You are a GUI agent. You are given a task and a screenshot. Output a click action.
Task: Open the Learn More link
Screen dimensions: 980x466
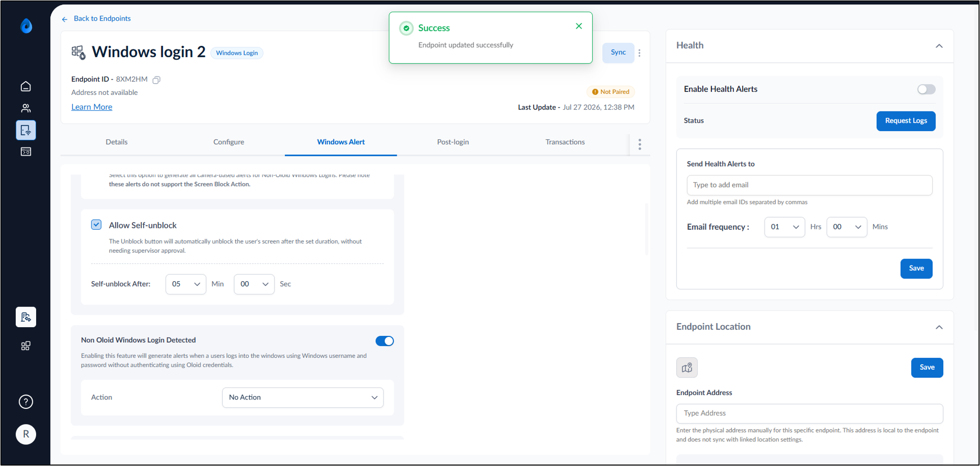point(92,107)
